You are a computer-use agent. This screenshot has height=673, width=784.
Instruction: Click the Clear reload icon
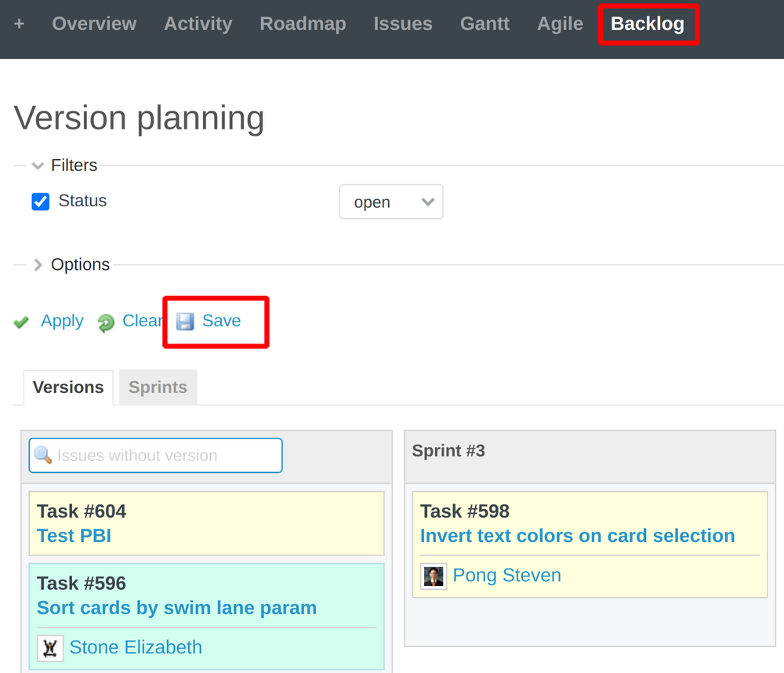(x=106, y=322)
